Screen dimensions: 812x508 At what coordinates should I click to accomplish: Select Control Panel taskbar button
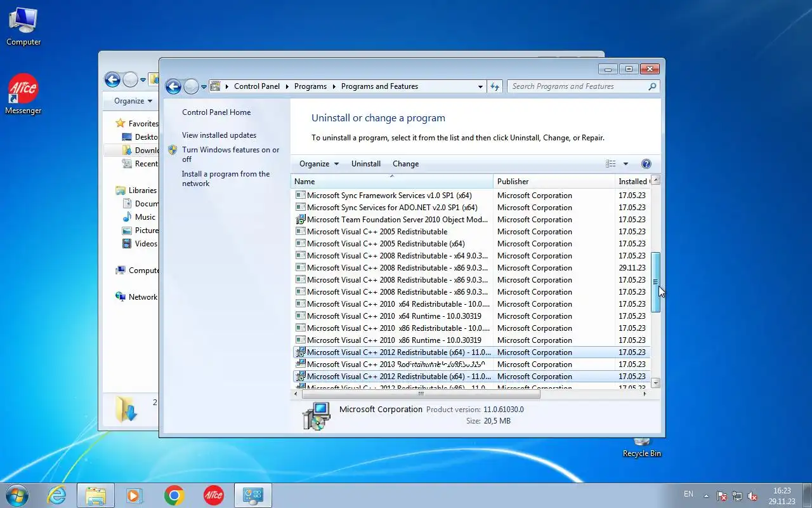[x=253, y=495]
